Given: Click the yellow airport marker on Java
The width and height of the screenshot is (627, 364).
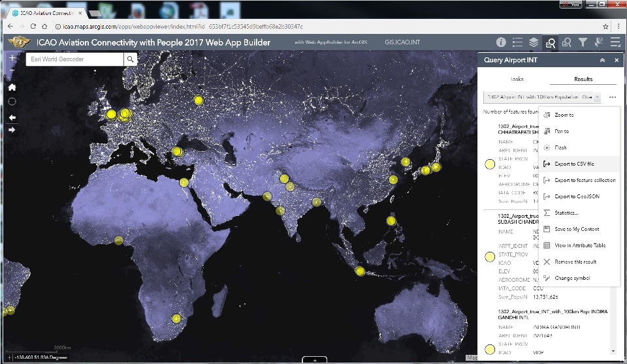Looking at the screenshot, I should [360, 271].
